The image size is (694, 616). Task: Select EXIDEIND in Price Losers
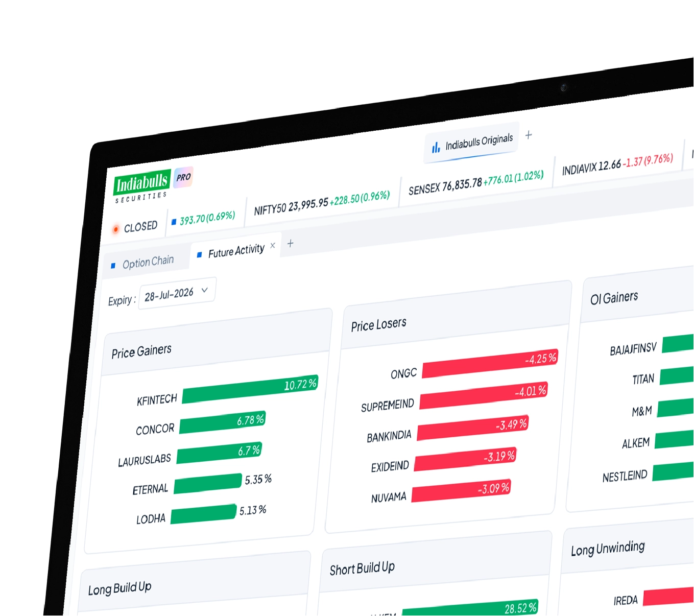[390, 467]
